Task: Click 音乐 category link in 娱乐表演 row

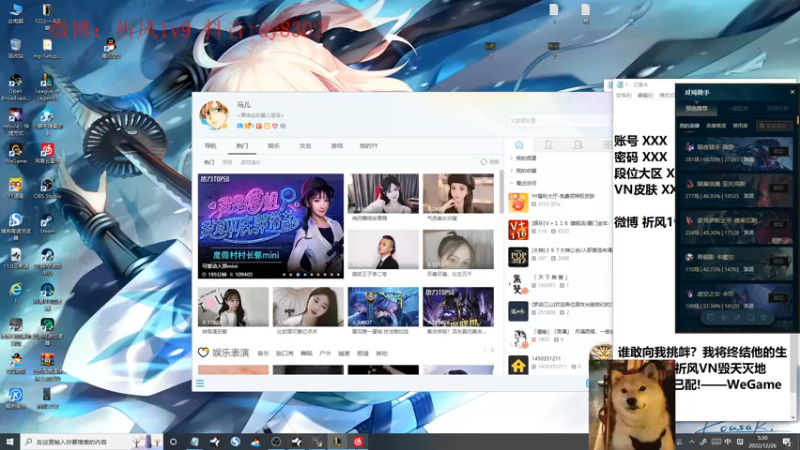Action: pyautogui.click(x=263, y=353)
